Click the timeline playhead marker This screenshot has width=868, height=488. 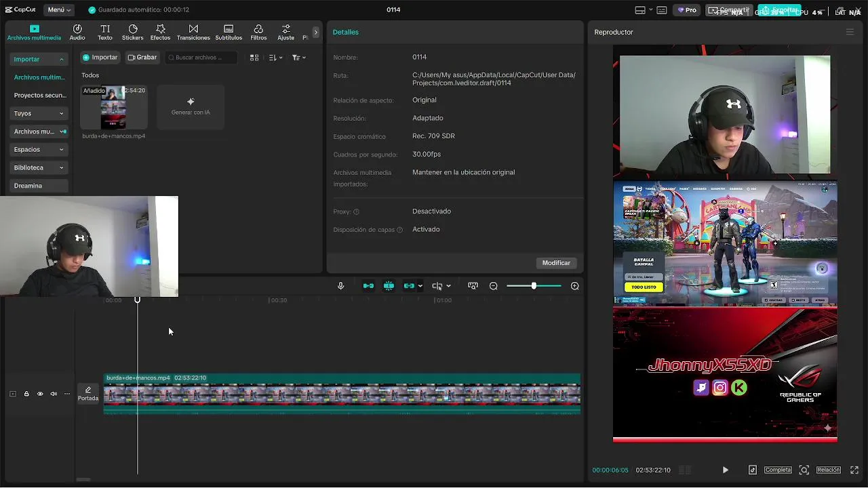point(137,300)
